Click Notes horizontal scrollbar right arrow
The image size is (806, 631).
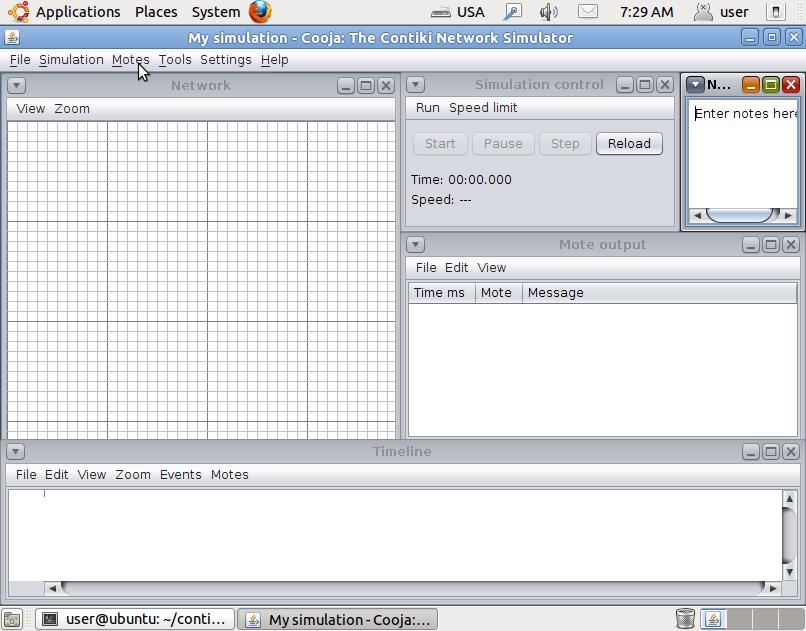tap(789, 215)
